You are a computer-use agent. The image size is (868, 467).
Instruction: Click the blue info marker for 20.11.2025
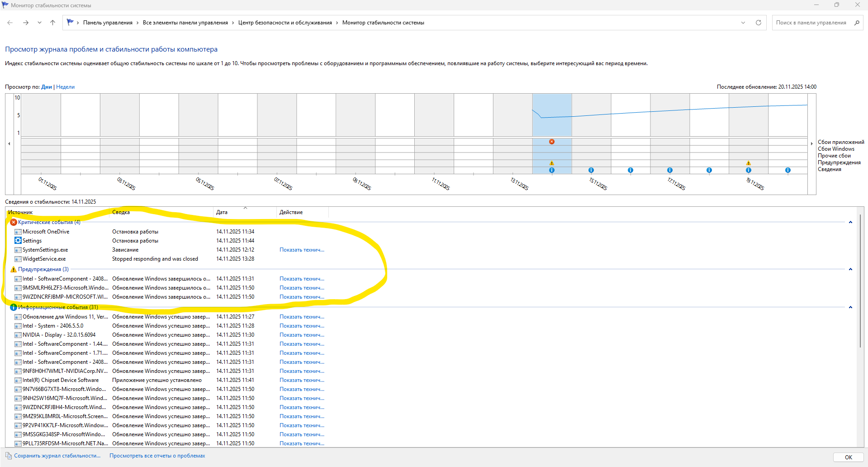tap(788, 170)
